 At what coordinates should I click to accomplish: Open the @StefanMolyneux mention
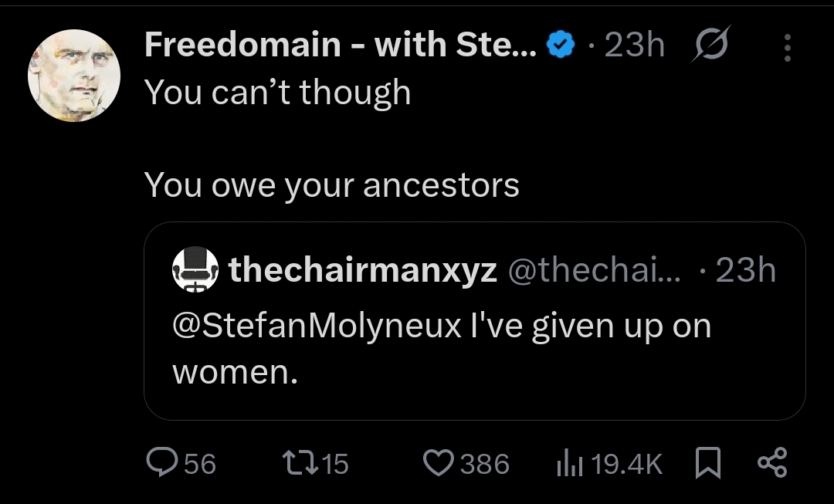pos(315,326)
